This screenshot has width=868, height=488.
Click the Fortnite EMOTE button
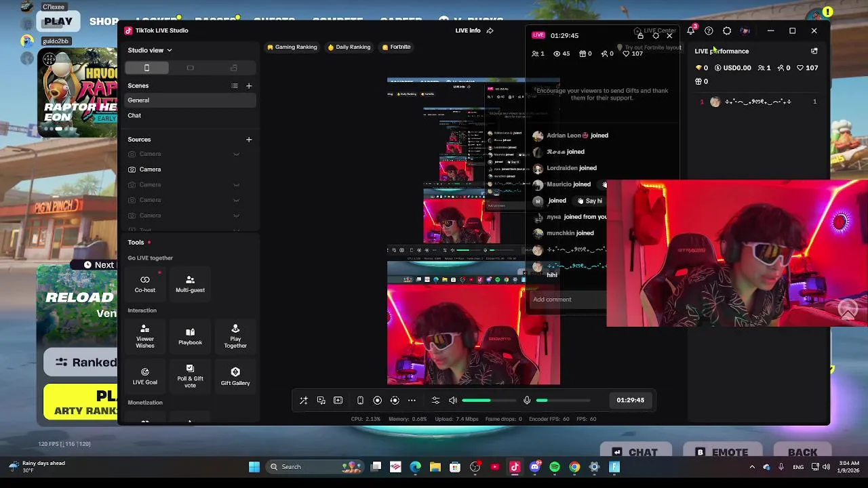(x=722, y=452)
